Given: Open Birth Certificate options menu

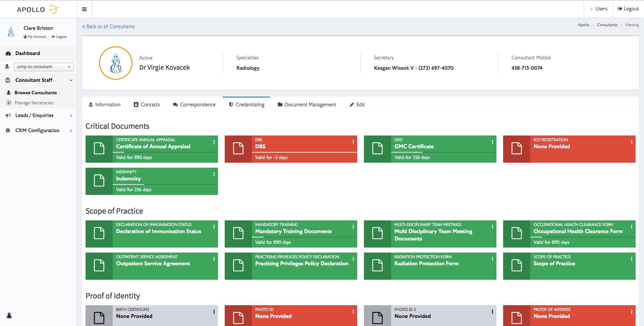Looking at the screenshot, I should coord(214,312).
